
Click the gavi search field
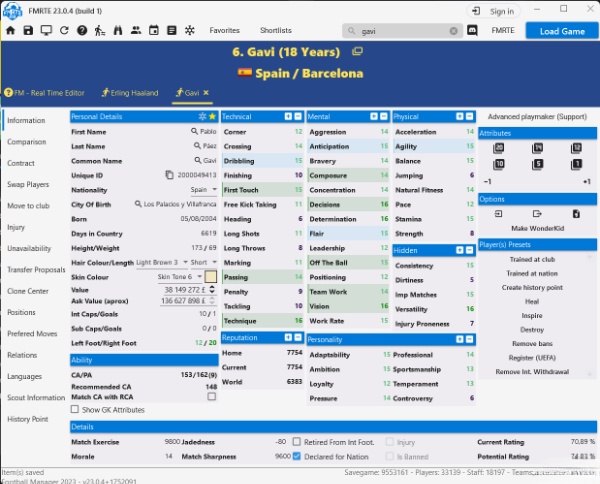click(402, 31)
